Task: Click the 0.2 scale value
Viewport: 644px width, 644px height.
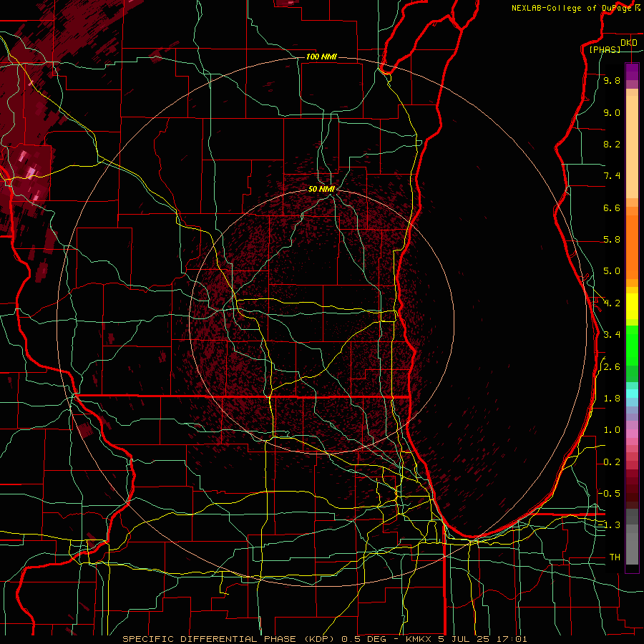Action: tap(612, 462)
